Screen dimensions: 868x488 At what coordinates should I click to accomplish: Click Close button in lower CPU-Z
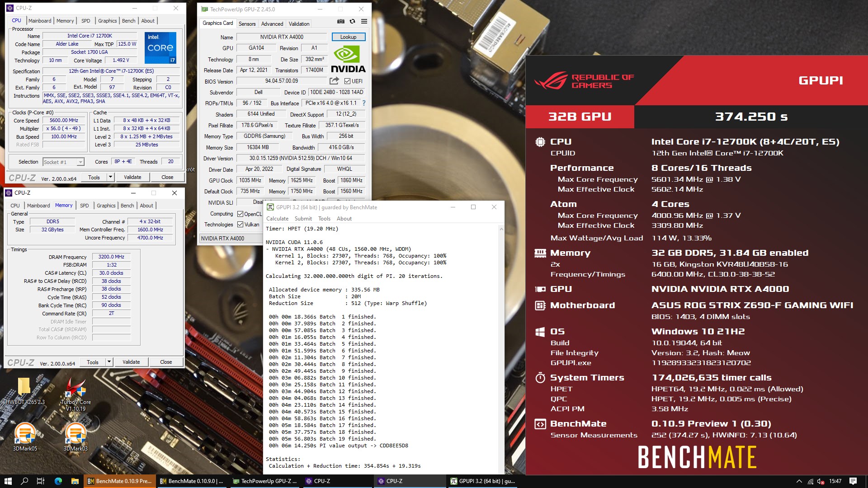tap(166, 362)
